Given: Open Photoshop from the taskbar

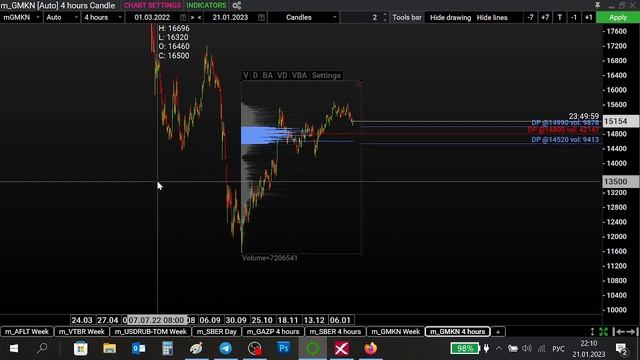Looking at the screenshot, I should pos(284,349).
